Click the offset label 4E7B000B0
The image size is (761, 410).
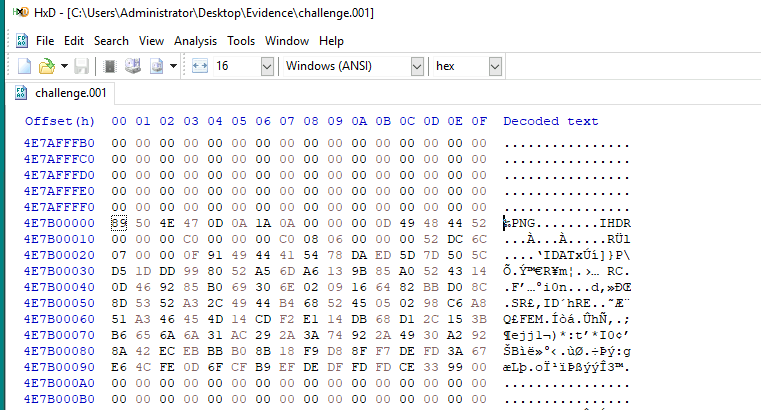click(x=59, y=399)
